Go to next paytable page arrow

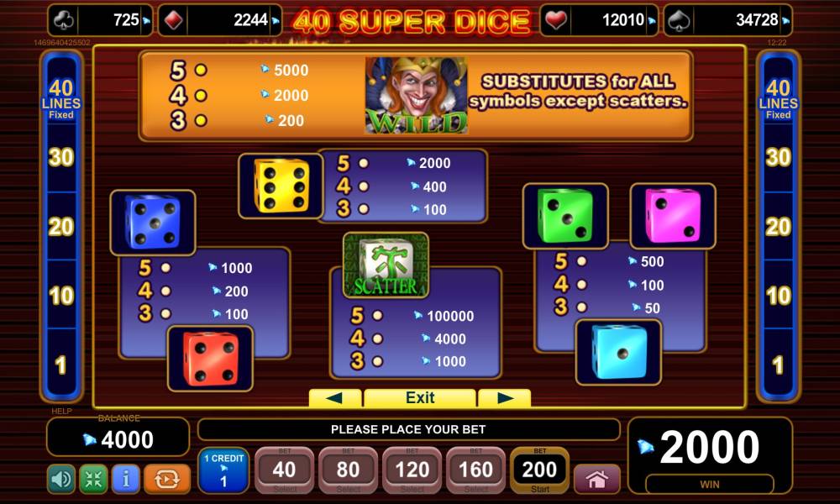504,398
